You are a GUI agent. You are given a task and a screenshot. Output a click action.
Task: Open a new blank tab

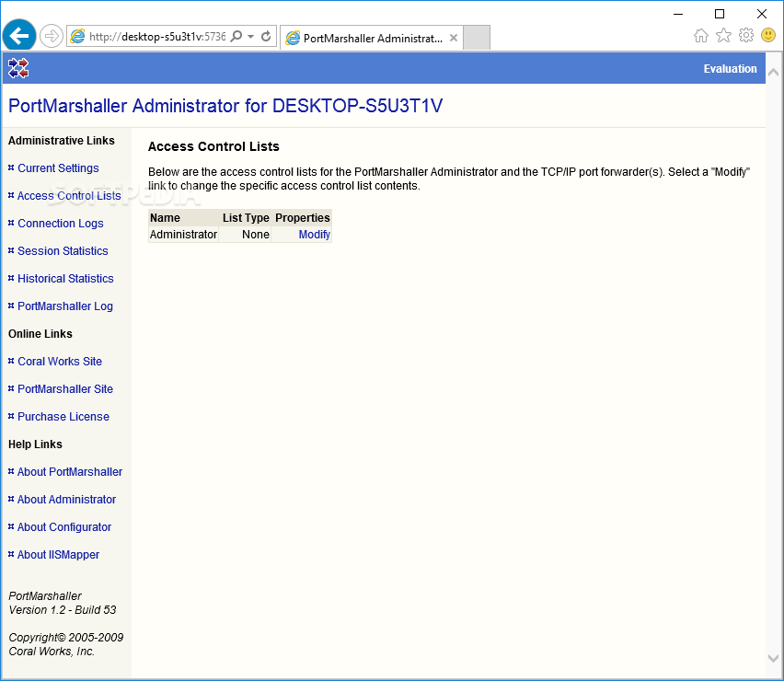[x=476, y=38]
